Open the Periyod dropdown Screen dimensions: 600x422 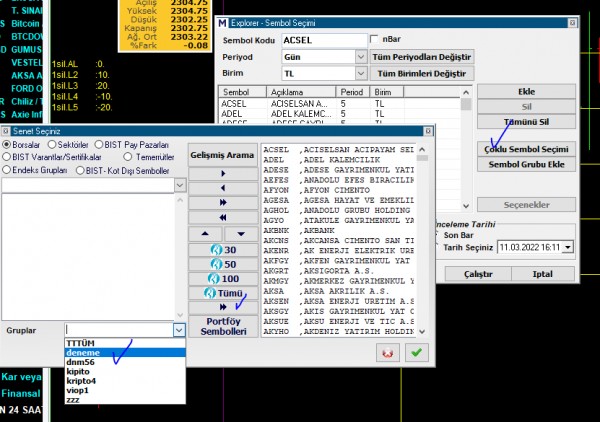coord(360,57)
